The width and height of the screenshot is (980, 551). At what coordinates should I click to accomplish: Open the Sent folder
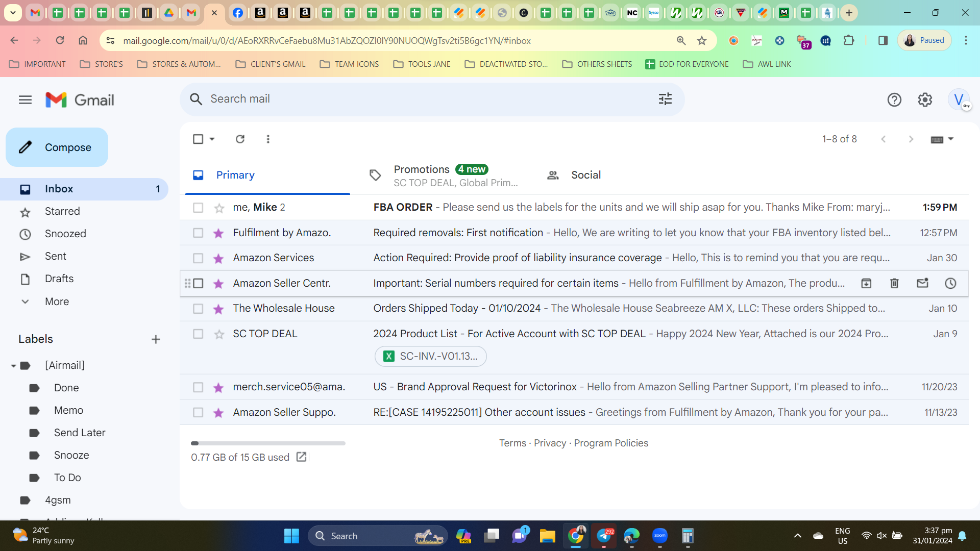(x=56, y=256)
